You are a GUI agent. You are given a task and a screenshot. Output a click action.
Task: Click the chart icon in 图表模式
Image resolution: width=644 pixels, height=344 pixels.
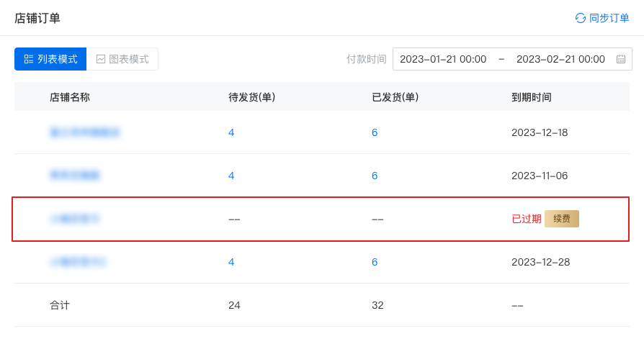pyautogui.click(x=101, y=59)
